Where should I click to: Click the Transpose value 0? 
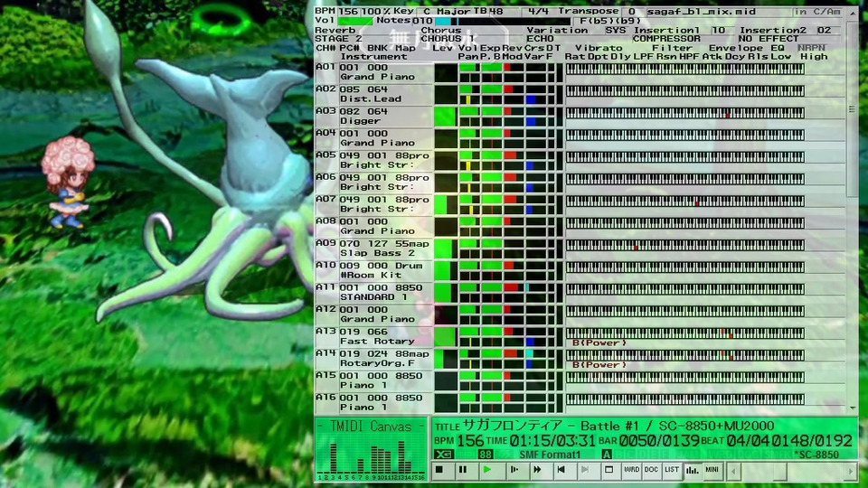pyautogui.click(x=632, y=11)
